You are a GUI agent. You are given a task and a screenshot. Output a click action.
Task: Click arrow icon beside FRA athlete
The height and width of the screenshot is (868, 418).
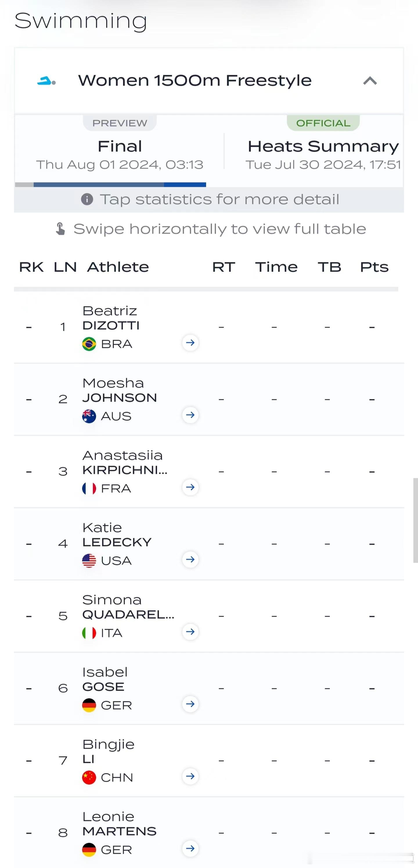[190, 487]
